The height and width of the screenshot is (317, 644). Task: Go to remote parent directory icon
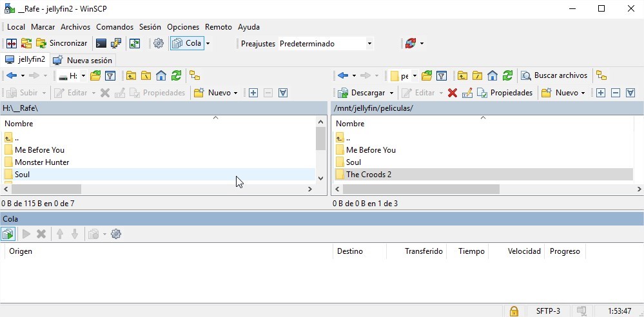coord(462,75)
